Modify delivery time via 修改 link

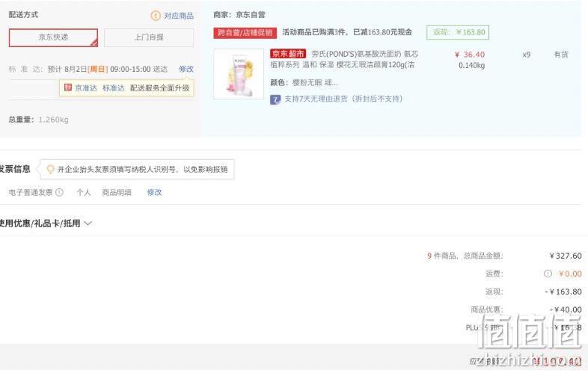pos(186,69)
